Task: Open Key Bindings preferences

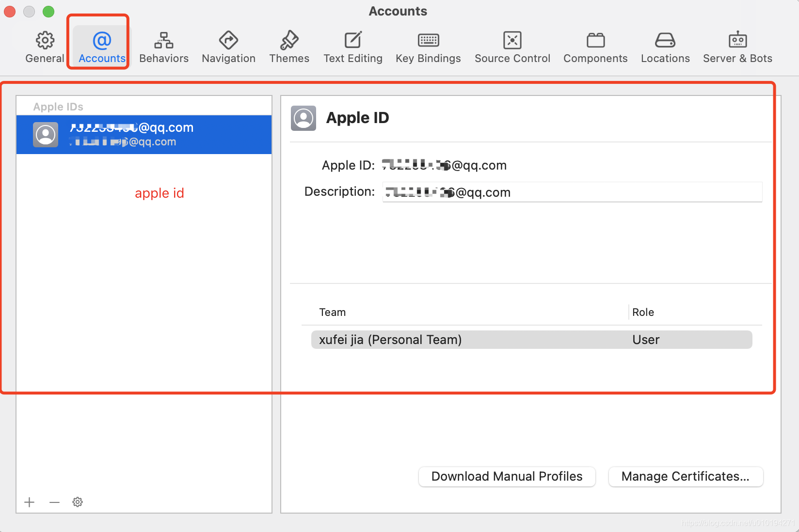Action: (428, 47)
